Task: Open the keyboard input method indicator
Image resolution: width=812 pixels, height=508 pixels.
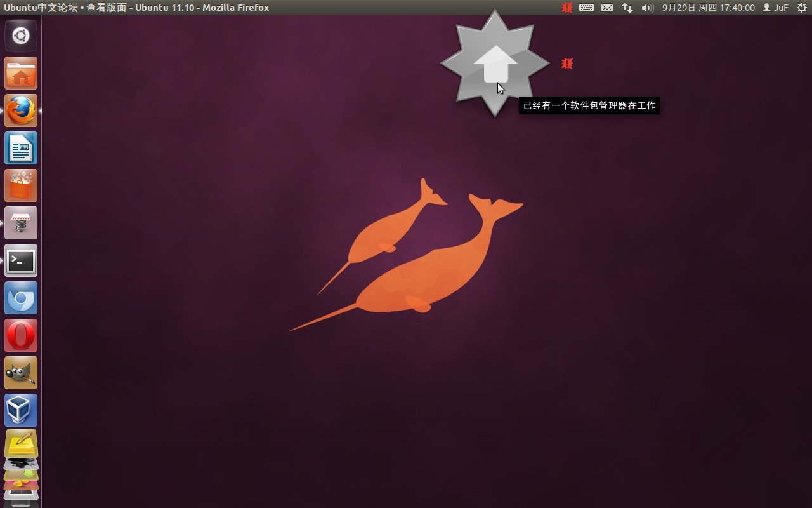Action: [586, 8]
